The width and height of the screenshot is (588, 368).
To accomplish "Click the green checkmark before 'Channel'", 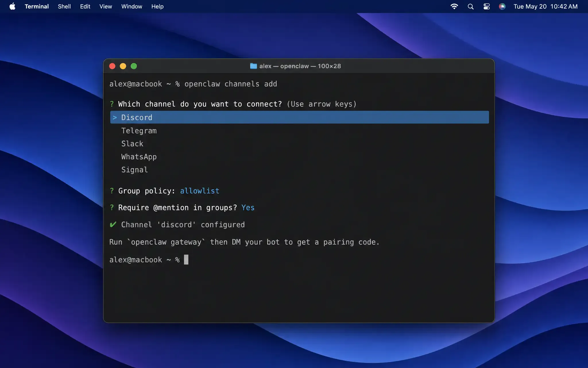I will pos(113,225).
